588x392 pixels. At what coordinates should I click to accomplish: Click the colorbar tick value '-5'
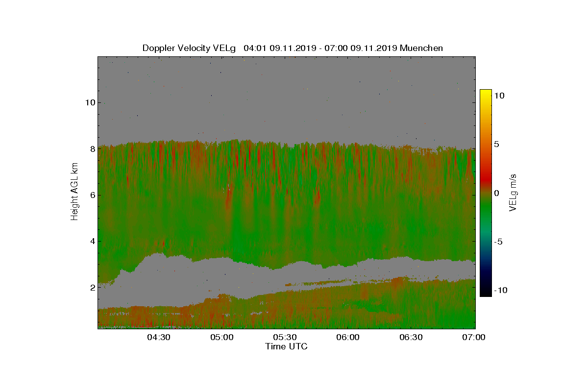click(x=498, y=242)
